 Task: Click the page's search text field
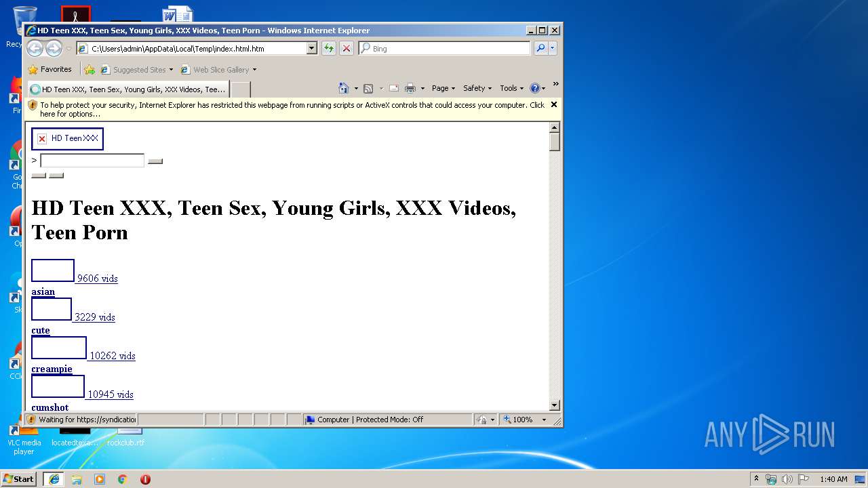pos(92,161)
